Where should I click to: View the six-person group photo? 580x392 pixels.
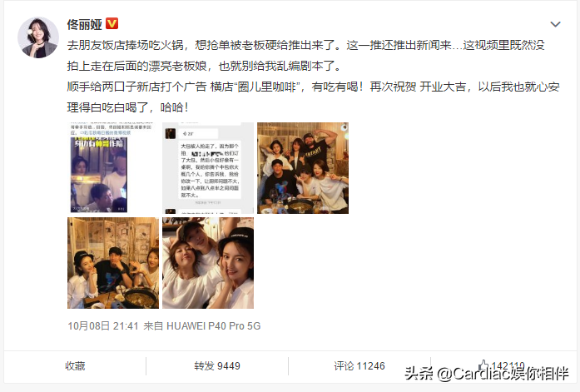click(303, 168)
